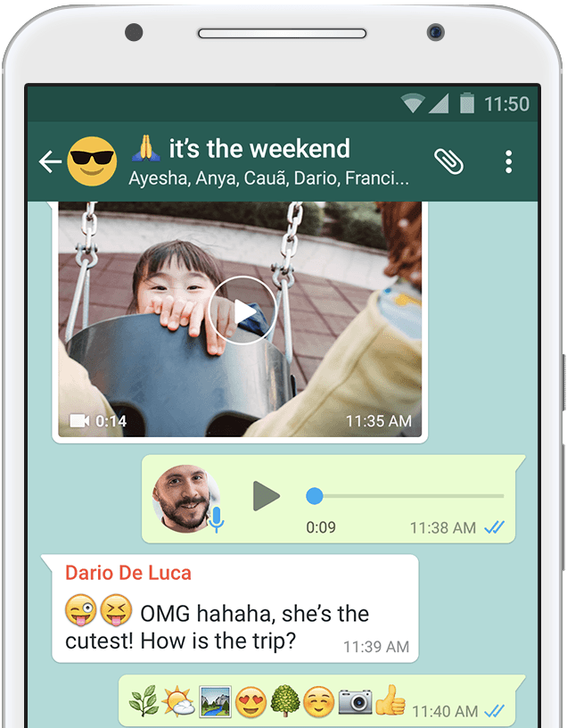
Task: Tap the camera emoji
Action: click(355, 701)
